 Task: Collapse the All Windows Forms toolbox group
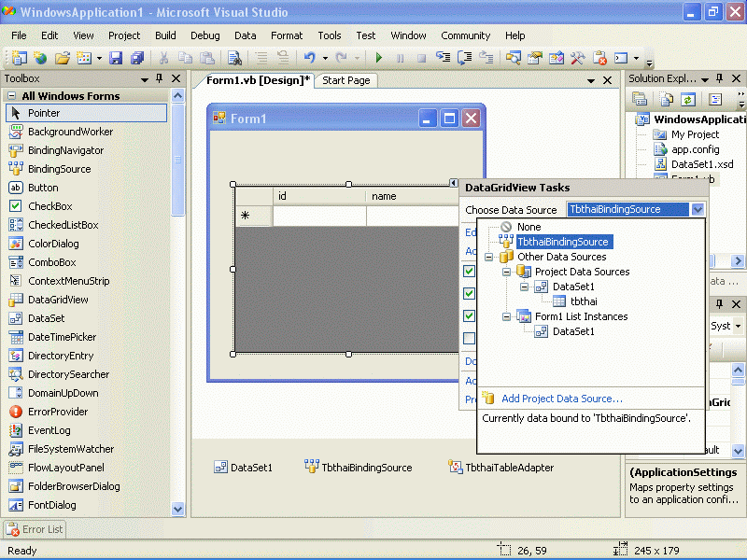(12, 96)
